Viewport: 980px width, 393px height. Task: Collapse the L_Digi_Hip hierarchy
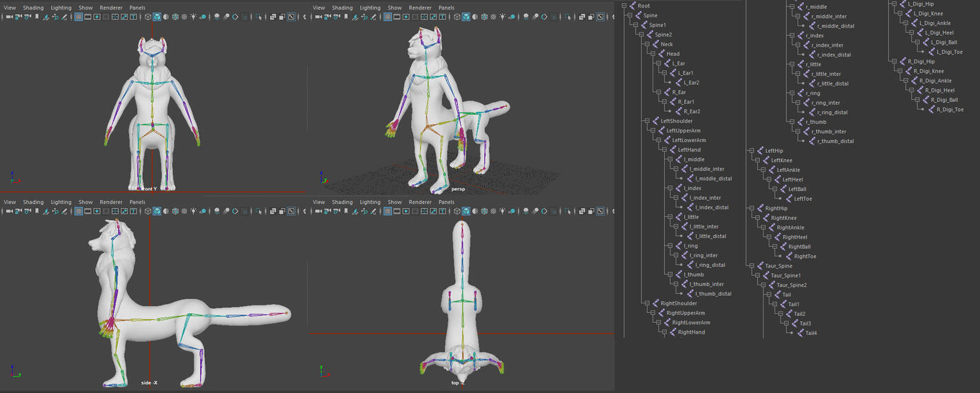[x=894, y=3]
